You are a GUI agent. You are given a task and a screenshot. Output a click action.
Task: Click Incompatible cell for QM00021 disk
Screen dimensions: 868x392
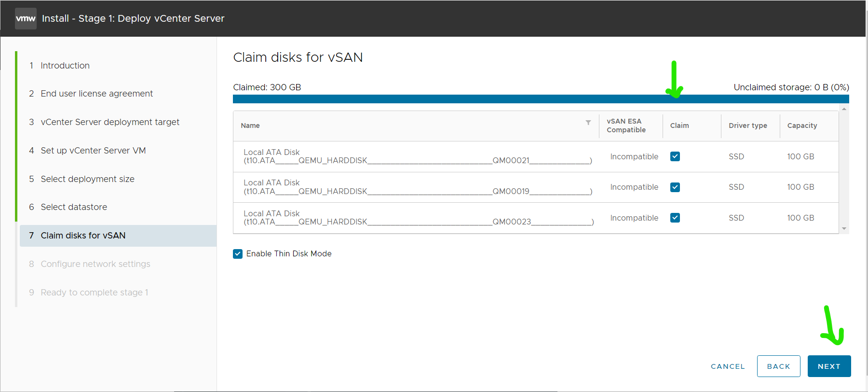[634, 156]
